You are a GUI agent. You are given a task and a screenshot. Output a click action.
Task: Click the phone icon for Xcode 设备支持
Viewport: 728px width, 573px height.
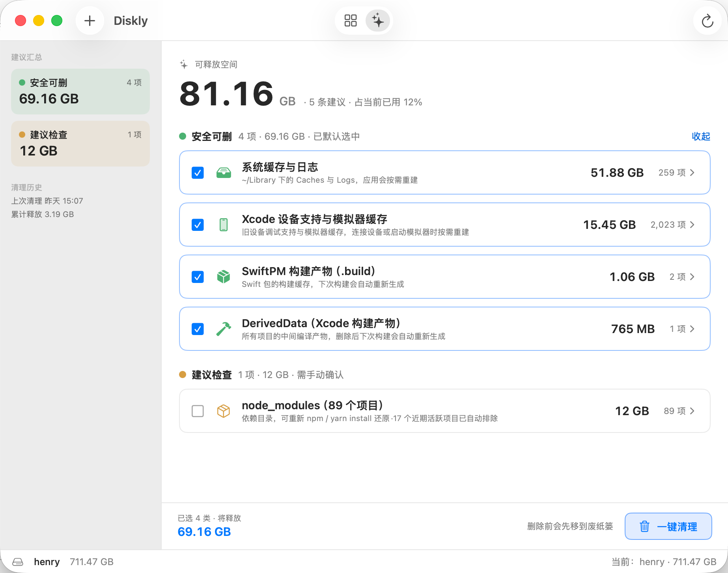pos(224,225)
